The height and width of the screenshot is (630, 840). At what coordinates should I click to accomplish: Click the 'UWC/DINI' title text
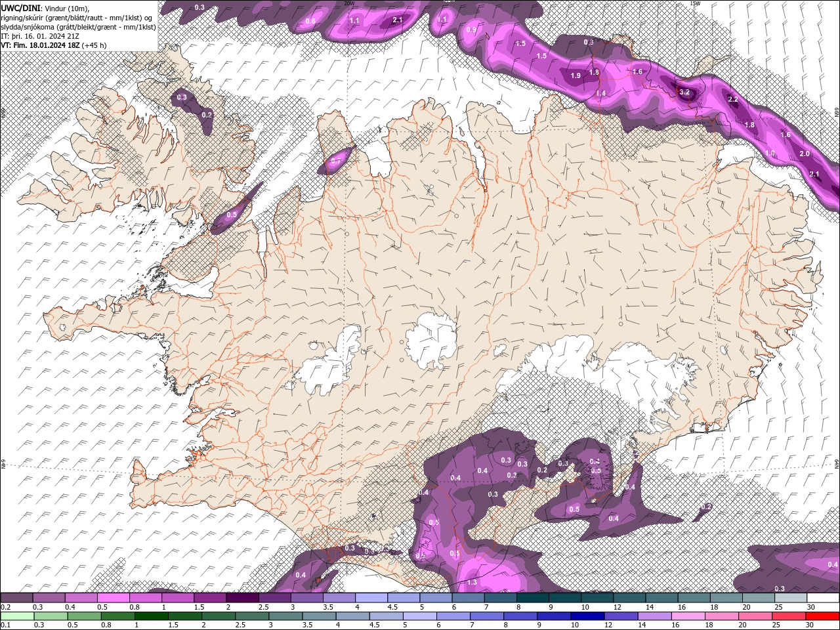(19, 7)
